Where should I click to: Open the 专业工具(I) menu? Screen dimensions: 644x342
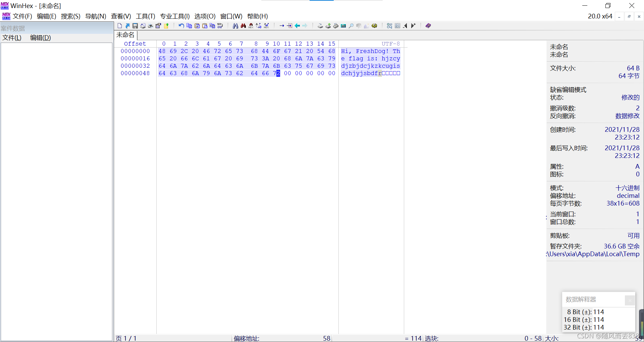click(x=175, y=16)
